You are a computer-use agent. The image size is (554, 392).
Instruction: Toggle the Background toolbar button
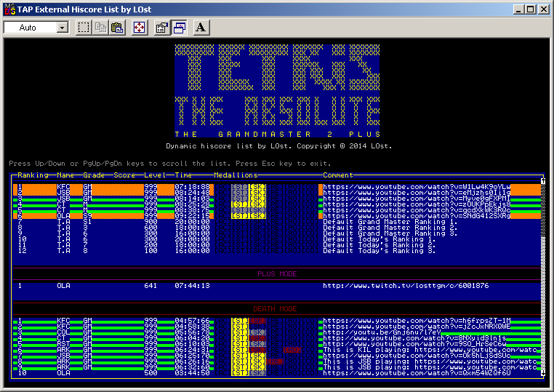[x=179, y=28]
